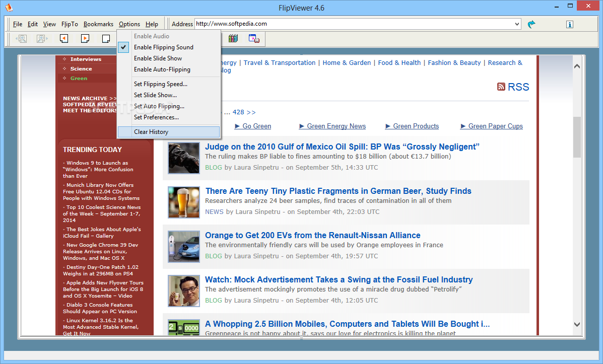Image resolution: width=603 pixels, height=364 pixels.
Task: Close the open Options menu header
Action: click(x=129, y=24)
